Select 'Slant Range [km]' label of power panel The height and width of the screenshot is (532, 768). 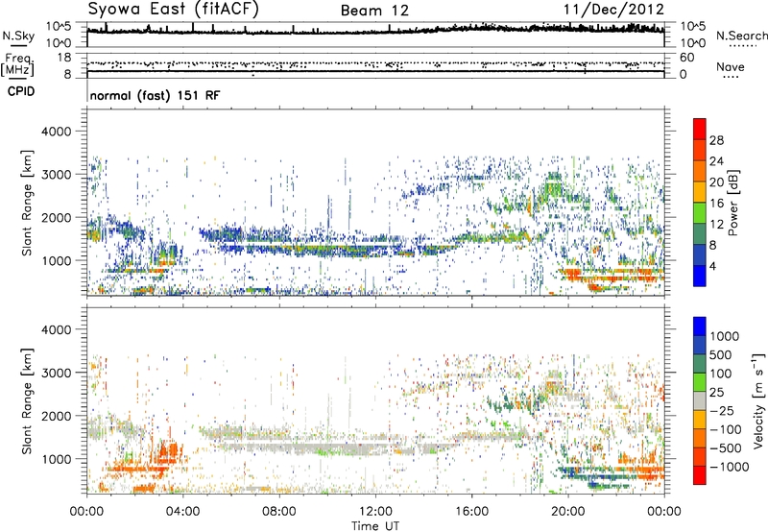click(27, 203)
